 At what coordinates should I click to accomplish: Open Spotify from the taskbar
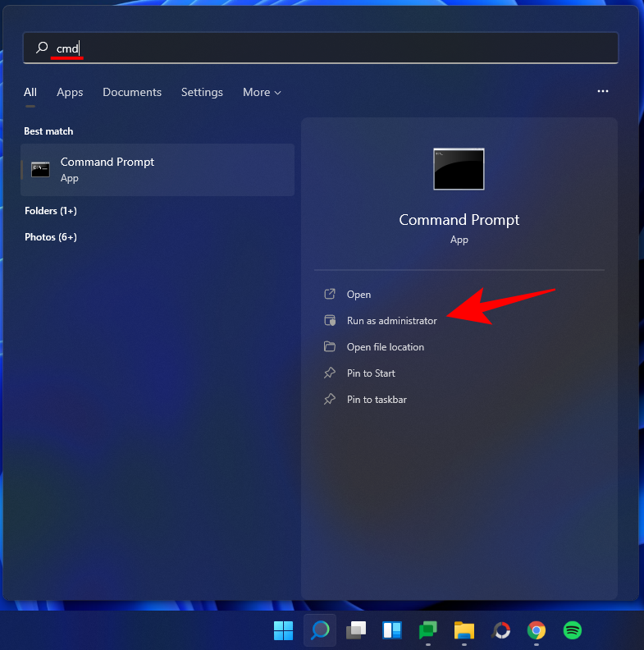coord(573,630)
